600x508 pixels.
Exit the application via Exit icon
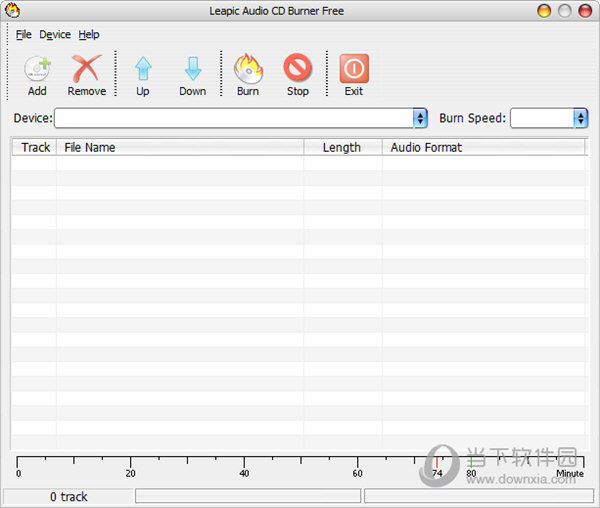pos(354,68)
